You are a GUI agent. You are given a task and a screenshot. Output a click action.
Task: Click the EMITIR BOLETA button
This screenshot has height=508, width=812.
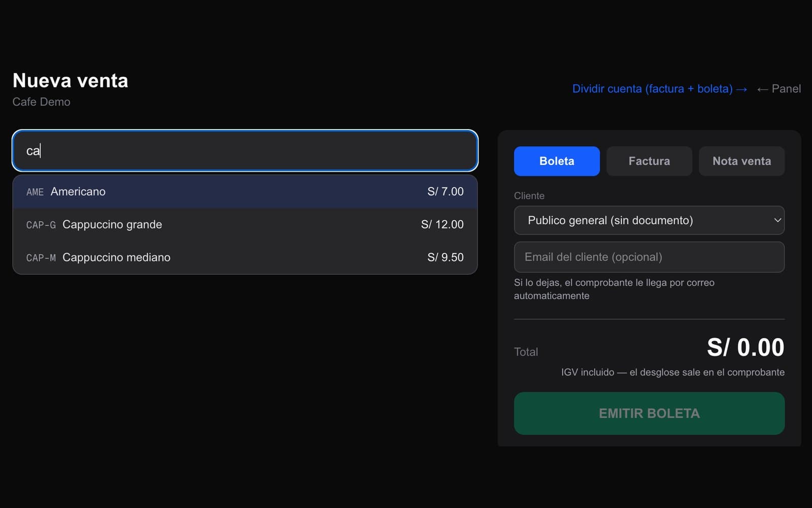[x=649, y=414]
